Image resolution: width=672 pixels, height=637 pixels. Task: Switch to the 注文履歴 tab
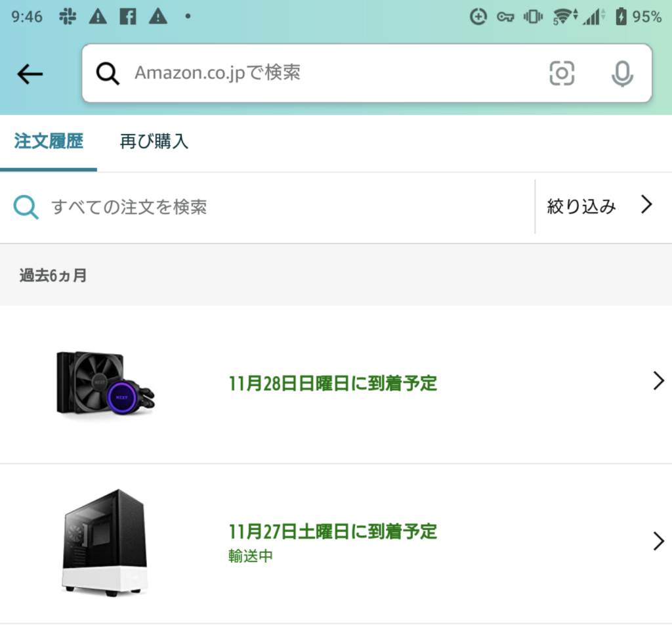click(x=49, y=142)
